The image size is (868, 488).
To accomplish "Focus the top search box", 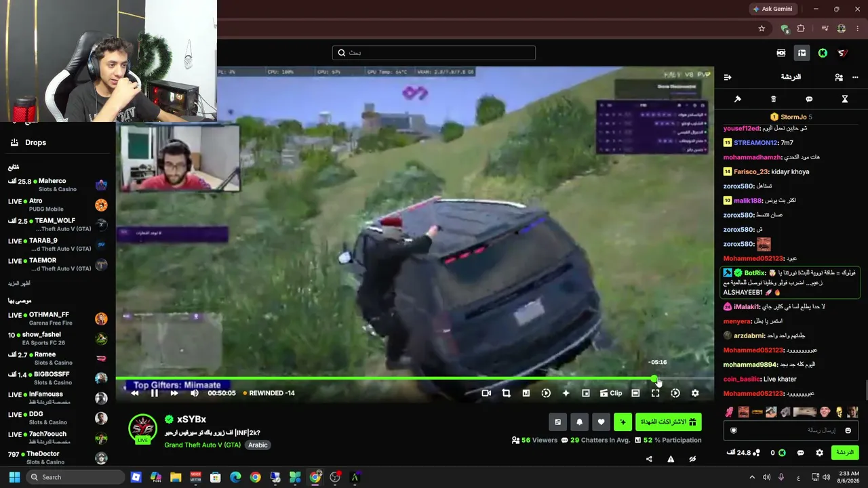I will (x=434, y=53).
